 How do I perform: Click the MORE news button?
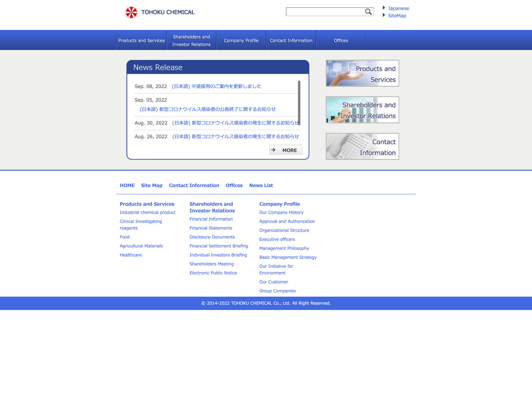click(286, 150)
